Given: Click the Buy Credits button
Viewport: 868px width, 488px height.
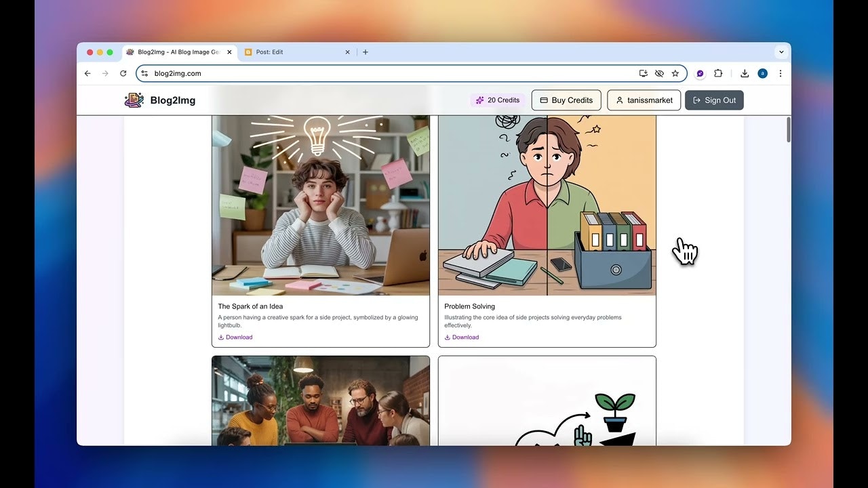Looking at the screenshot, I should click(566, 100).
